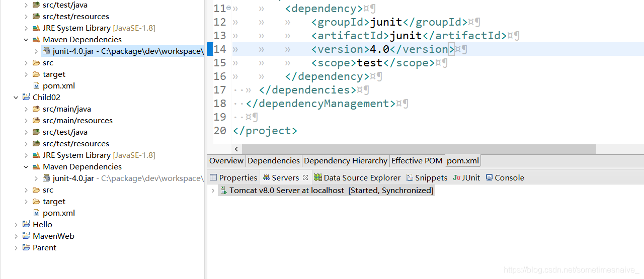The width and height of the screenshot is (644, 279).
Task: Select the target folder above Child02
Action: click(x=54, y=74)
